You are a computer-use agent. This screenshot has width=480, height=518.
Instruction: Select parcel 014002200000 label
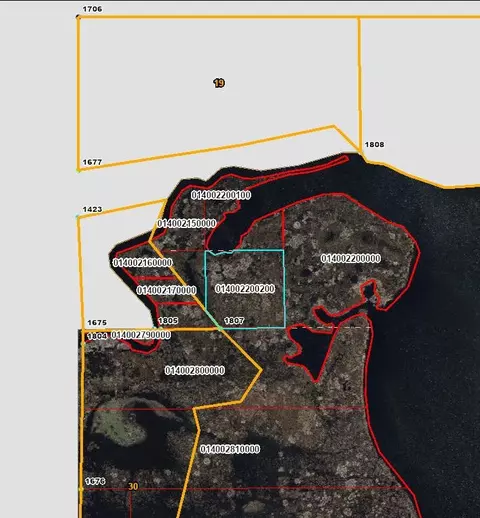pos(351,258)
